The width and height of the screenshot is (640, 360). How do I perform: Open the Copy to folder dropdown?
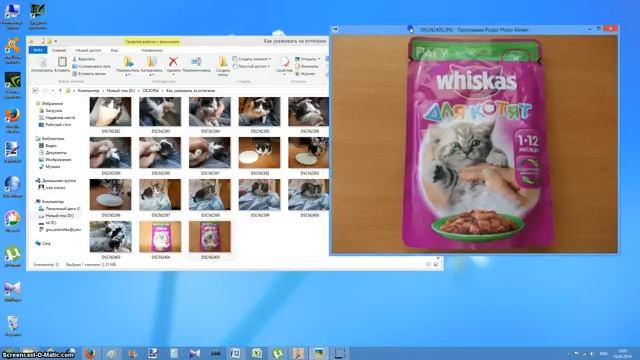tap(151, 67)
